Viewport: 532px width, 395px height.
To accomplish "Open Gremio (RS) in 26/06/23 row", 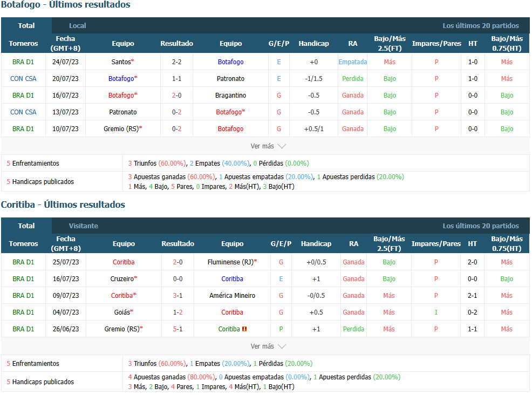I will coord(124,329).
